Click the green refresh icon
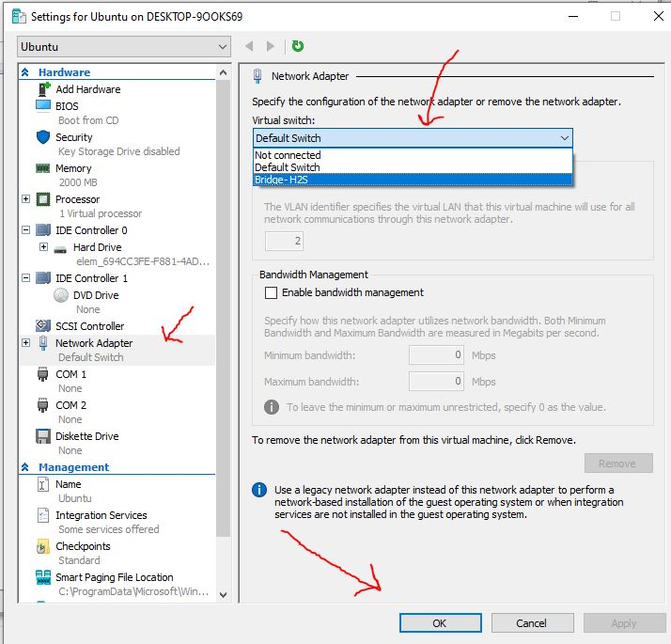Screen dimensions: 671x644 [297, 46]
